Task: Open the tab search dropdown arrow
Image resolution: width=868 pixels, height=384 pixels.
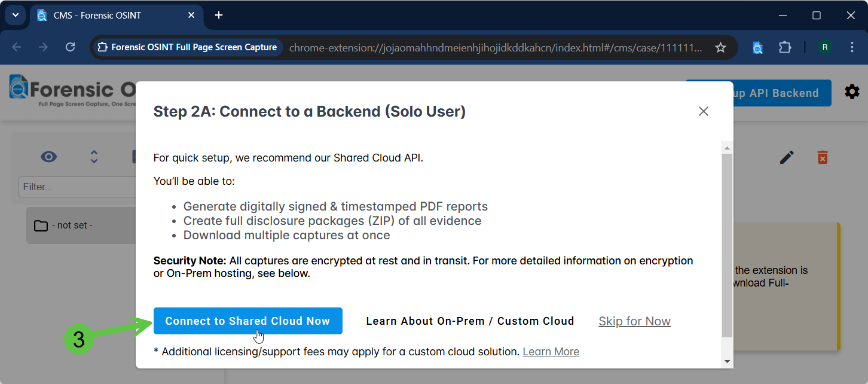Action: [16, 15]
